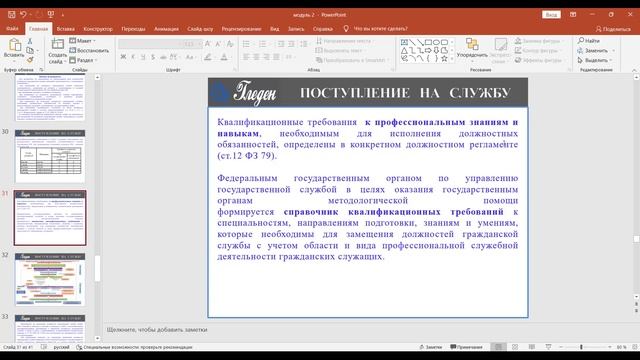Click the Tell me search box
The width and height of the screenshot is (640, 360).
click(x=380, y=29)
